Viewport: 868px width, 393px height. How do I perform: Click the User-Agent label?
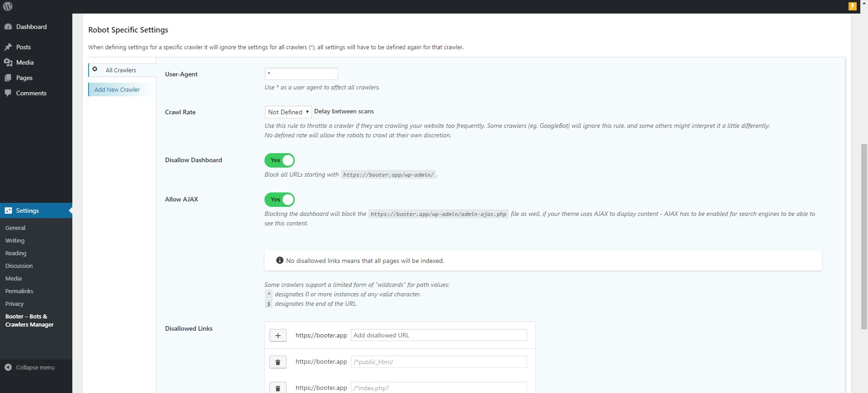click(181, 74)
